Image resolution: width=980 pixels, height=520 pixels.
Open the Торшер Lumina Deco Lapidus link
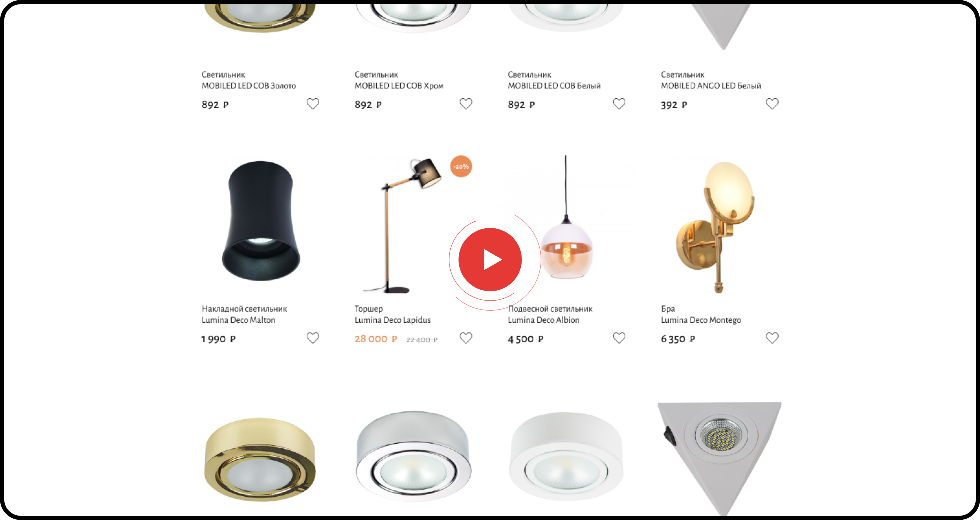393,314
